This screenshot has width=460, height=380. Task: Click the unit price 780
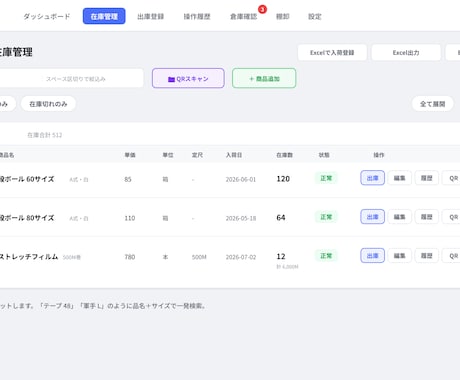coord(130,257)
